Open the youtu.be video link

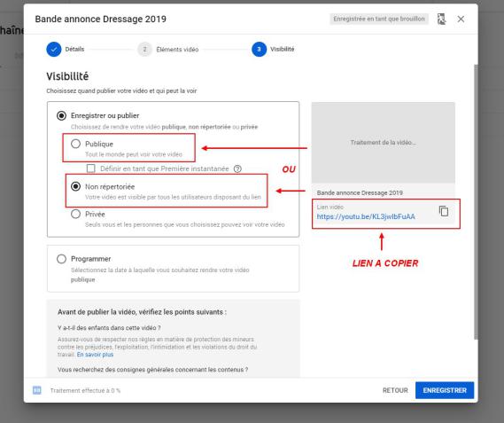(366, 216)
